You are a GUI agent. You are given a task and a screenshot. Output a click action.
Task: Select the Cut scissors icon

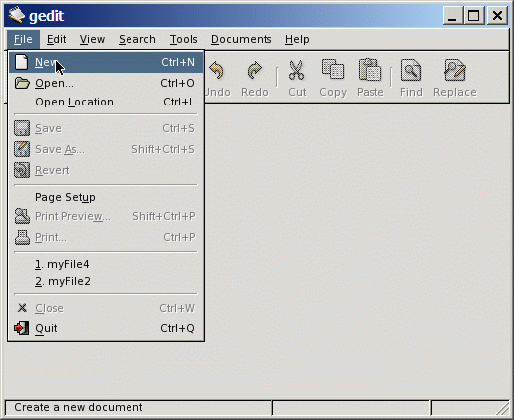[296, 71]
